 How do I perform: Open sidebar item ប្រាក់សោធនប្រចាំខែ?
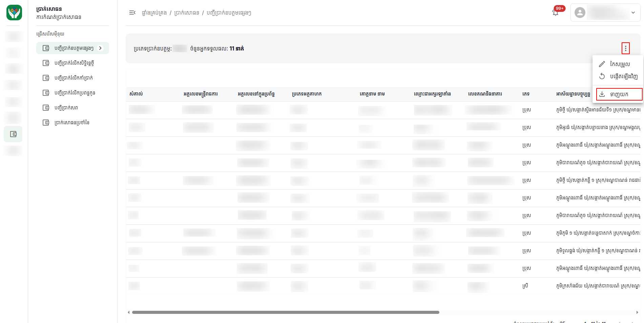click(x=72, y=123)
